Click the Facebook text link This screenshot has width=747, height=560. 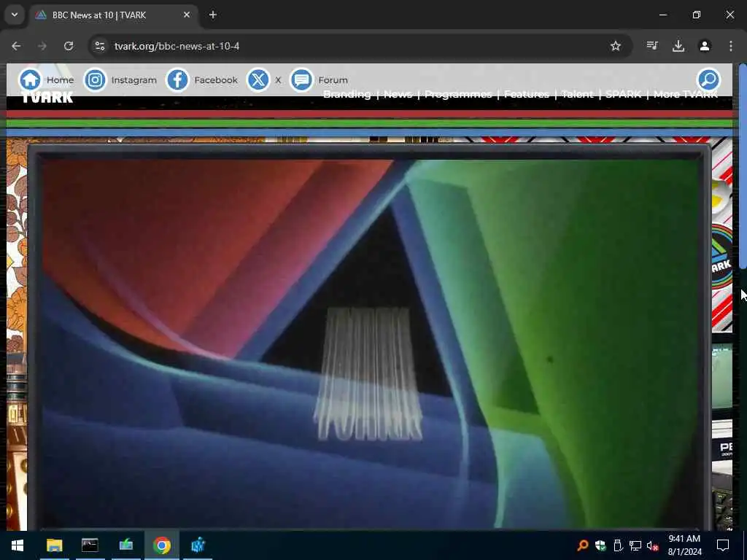coord(216,80)
